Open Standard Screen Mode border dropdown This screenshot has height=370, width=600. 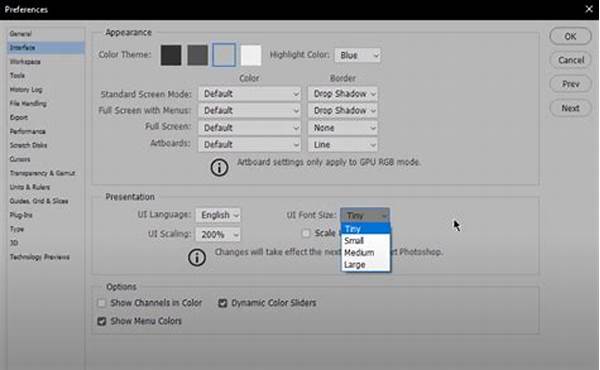(x=343, y=94)
